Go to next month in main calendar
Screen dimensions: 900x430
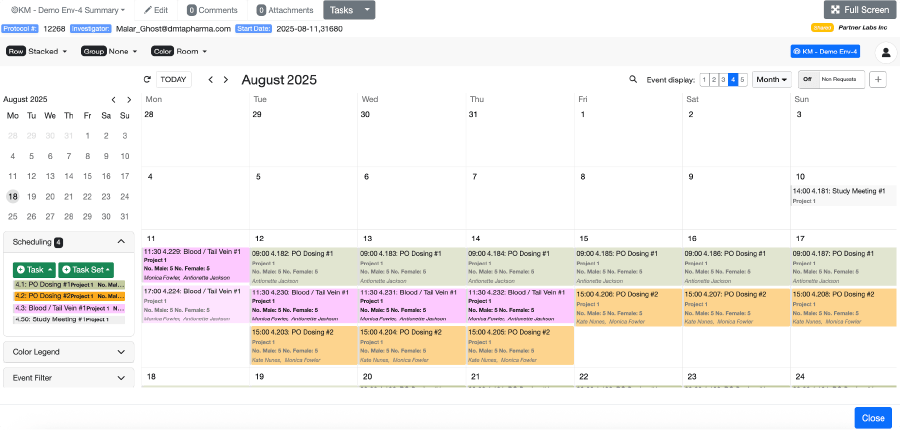pos(226,80)
